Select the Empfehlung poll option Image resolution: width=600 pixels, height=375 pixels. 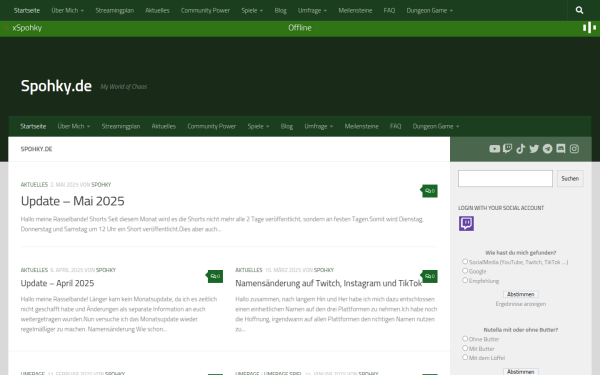(465, 280)
